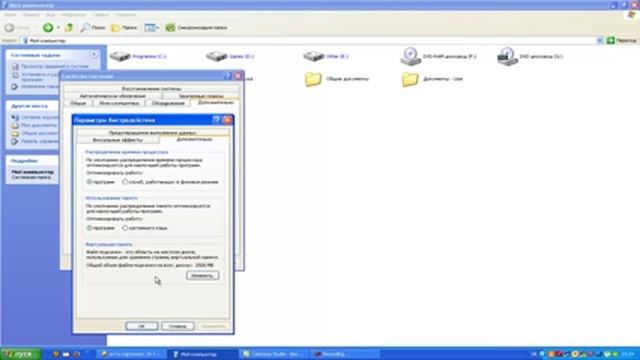
Task: Switch to Мой компьютер taskbar button
Action: 202,354
